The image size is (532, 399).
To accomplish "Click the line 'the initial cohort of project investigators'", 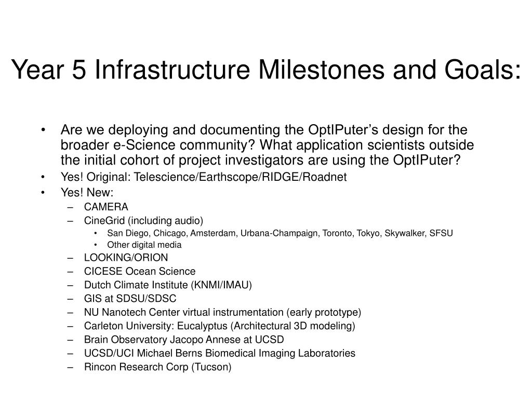I will click(x=261, y=160).
